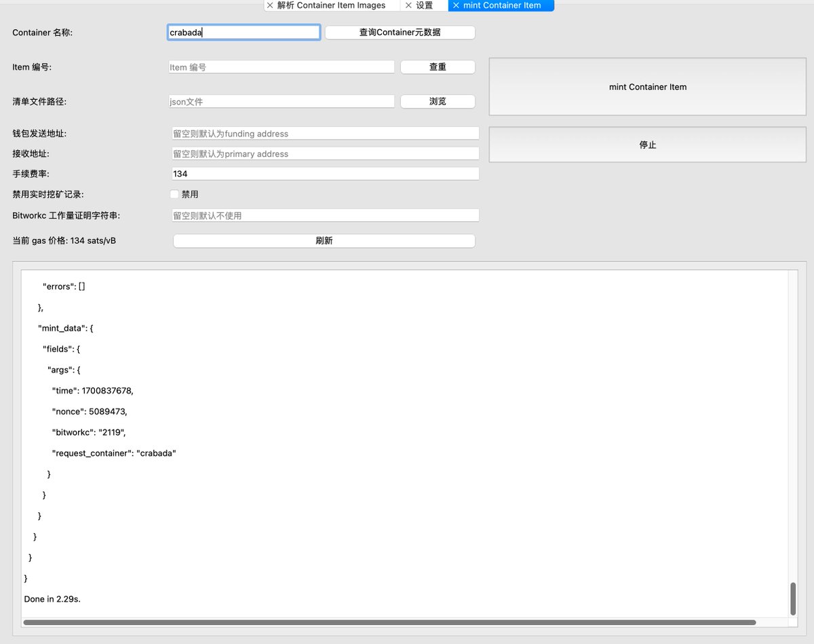The height and width of the screenshot is (644, 814).
Task: Select the mint Container Item tab
Action: pos(502,5)
